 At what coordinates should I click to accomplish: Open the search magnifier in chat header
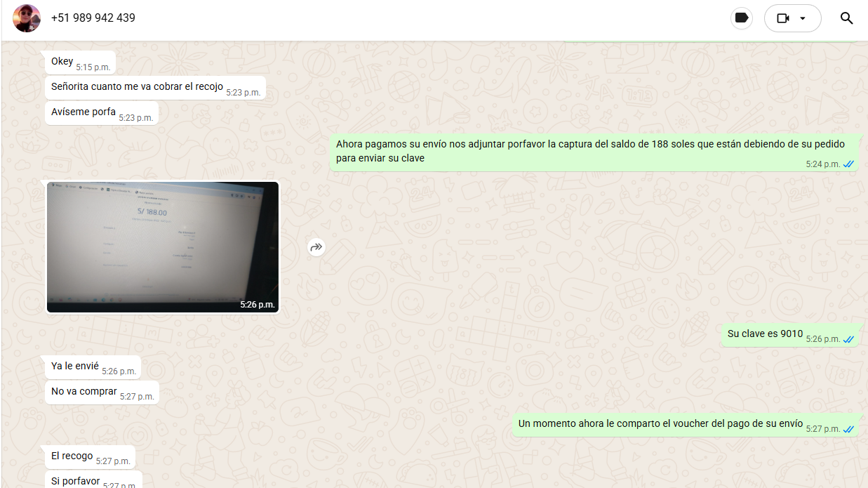click(846, 18)
